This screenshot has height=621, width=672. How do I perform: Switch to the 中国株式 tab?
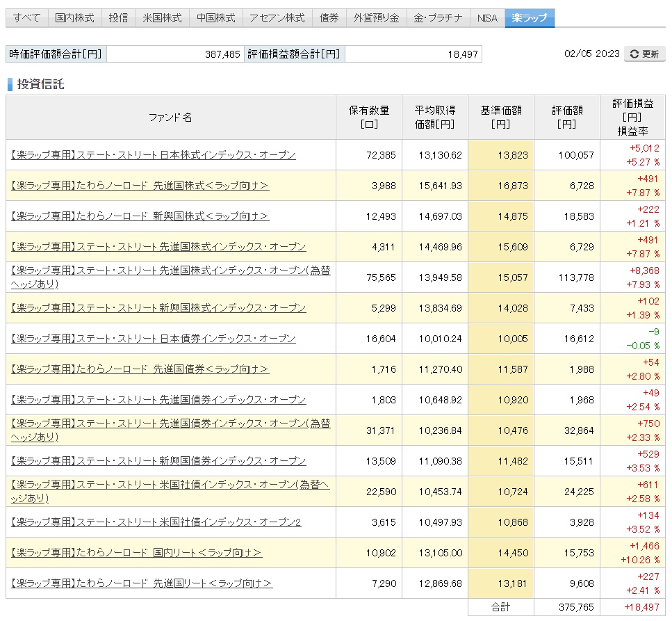(x=216, y=18)
